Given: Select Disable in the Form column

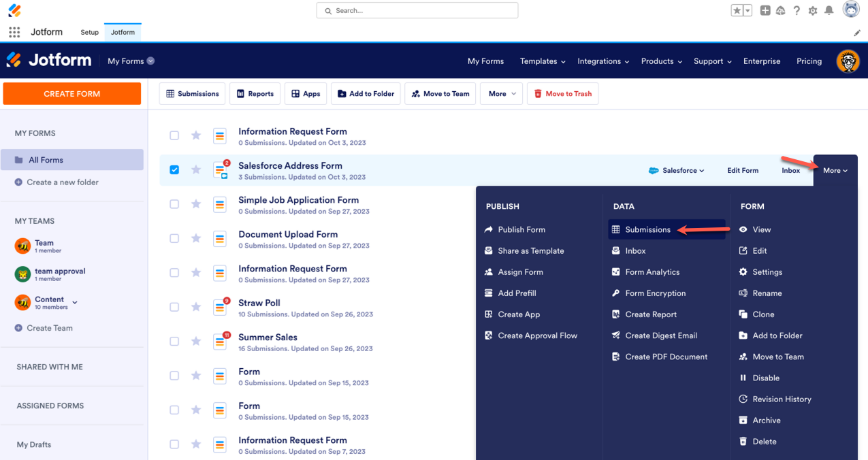Looking at the screenshot, I should coord(759,378).
